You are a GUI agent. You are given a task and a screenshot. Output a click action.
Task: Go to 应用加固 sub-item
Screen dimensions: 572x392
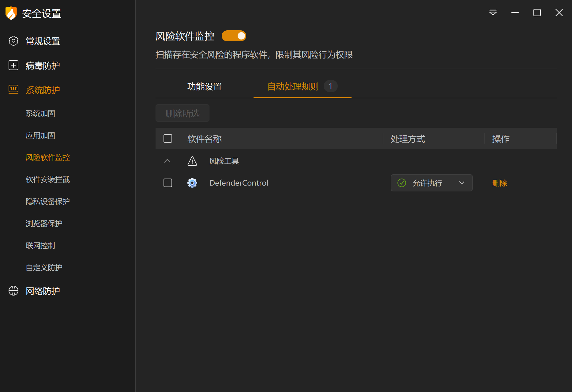point(40,135)
